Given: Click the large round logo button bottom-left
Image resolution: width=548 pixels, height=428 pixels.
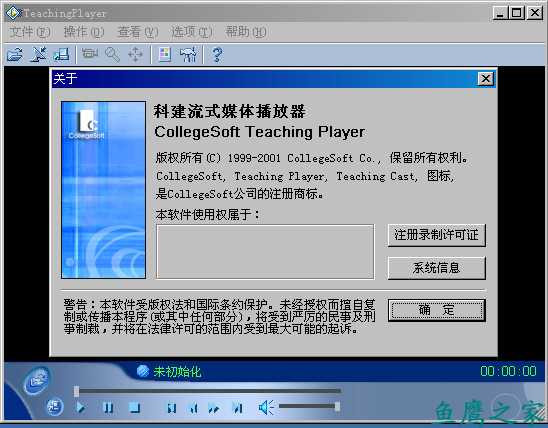Looking at the screenshot, I should point(37,381).
